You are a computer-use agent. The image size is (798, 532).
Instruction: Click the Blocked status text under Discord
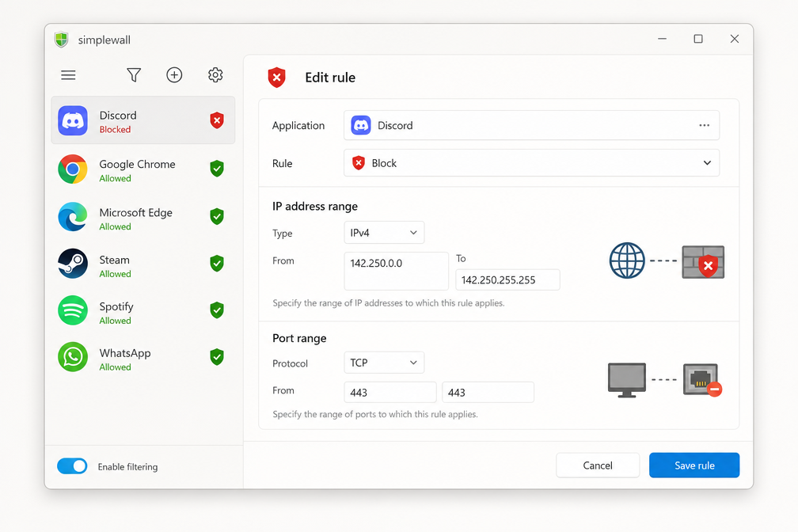pos(115,129)
